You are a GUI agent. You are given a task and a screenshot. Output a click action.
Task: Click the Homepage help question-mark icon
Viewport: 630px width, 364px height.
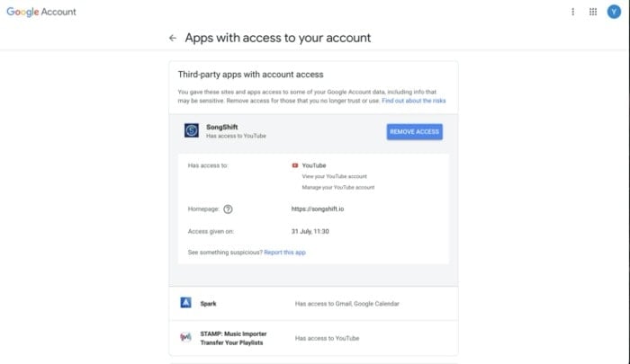click(228, 209)
